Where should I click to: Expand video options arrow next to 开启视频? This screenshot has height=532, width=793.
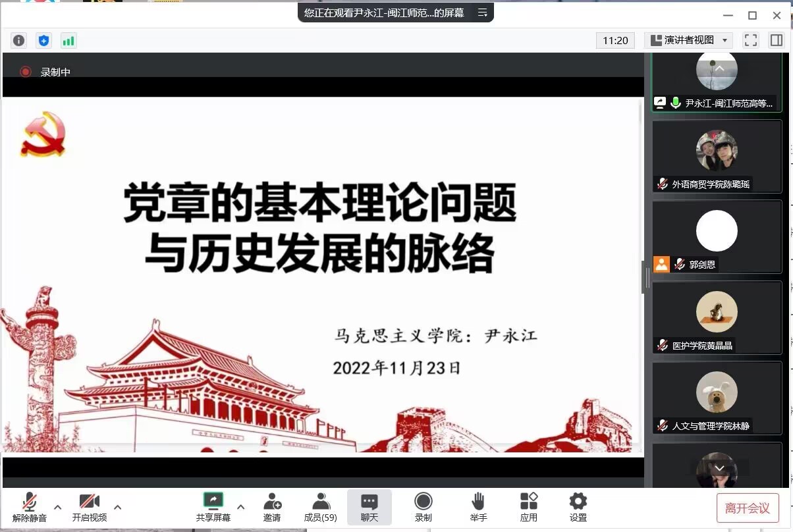click(x=118, y=507)
